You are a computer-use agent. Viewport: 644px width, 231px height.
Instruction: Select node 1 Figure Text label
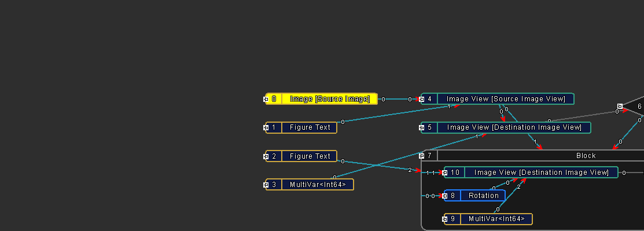pos(310,127)
